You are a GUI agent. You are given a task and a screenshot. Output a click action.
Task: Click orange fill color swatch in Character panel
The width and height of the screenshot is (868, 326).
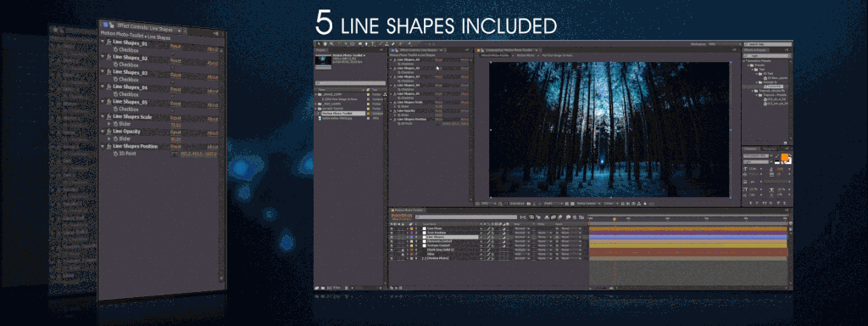784,157
